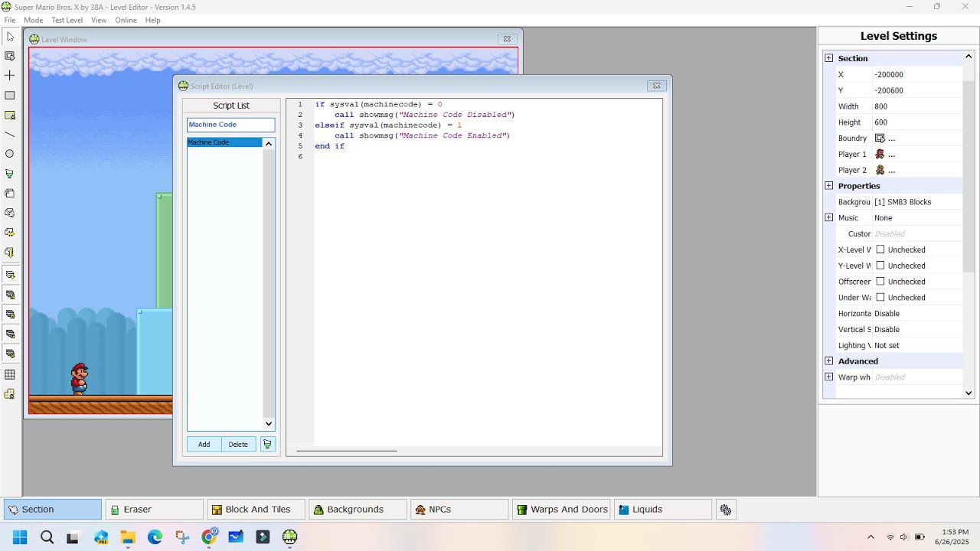This screenshot has width=980, height=551.
Task: Select the crosshair plus tool in the left toolbar
Action: click(10, 76)
